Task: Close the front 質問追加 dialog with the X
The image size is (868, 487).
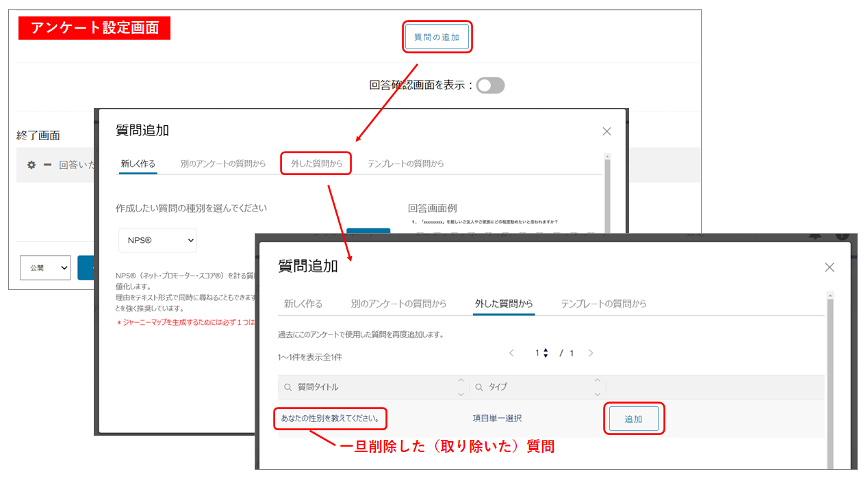Action: tap(829, 267)
